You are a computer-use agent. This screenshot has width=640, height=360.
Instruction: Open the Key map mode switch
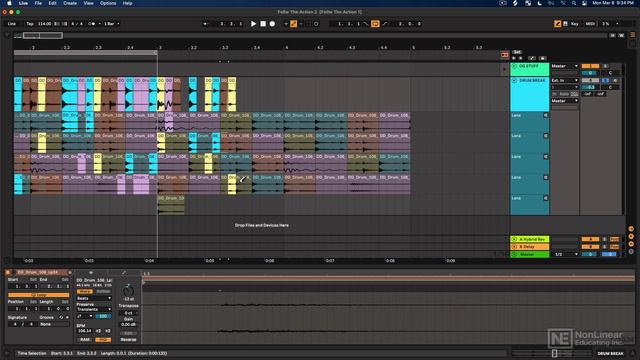574,24
